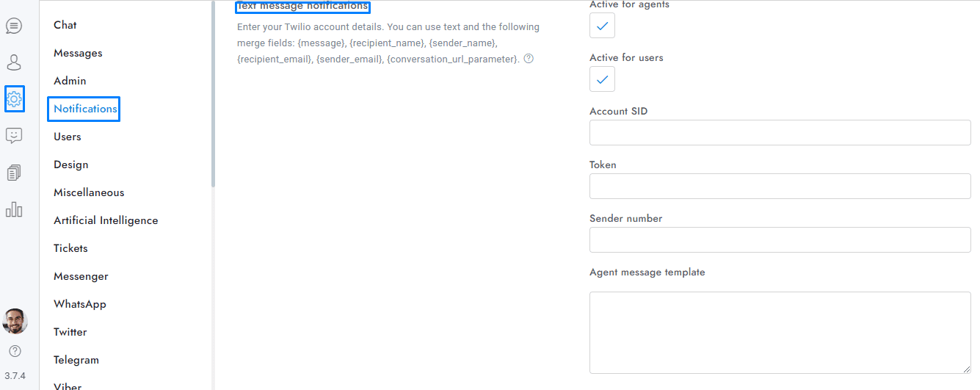
Task: Open the reports bar chart icon
Action: coord(14,209)
